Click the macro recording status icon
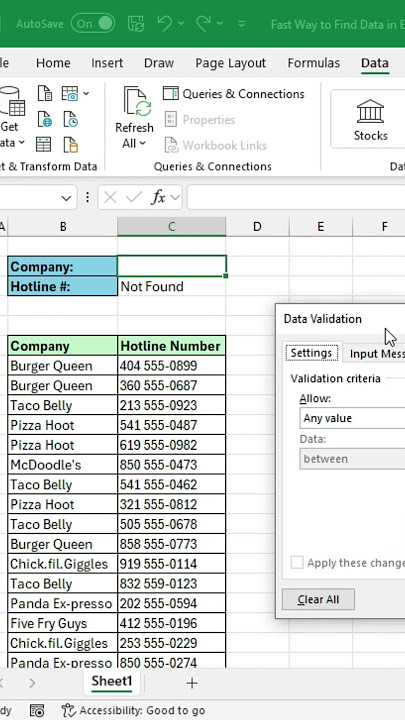 pyautogui.click(x=37, y=710)
